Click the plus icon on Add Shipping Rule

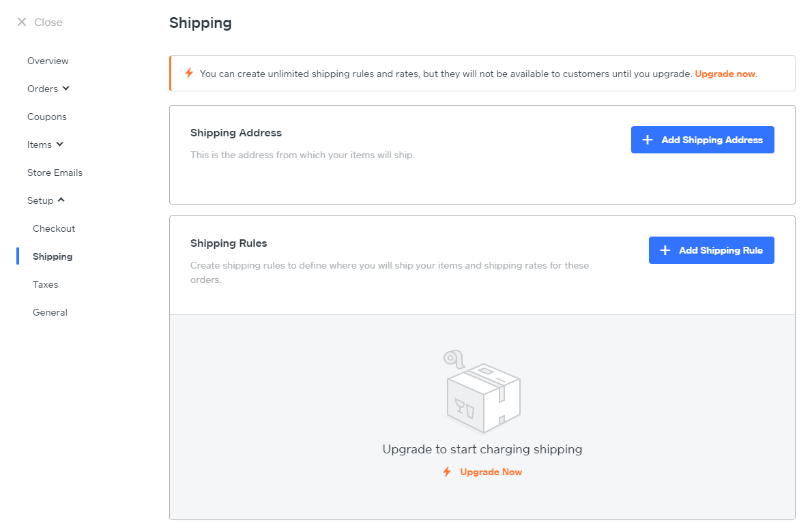click(665, 250)
